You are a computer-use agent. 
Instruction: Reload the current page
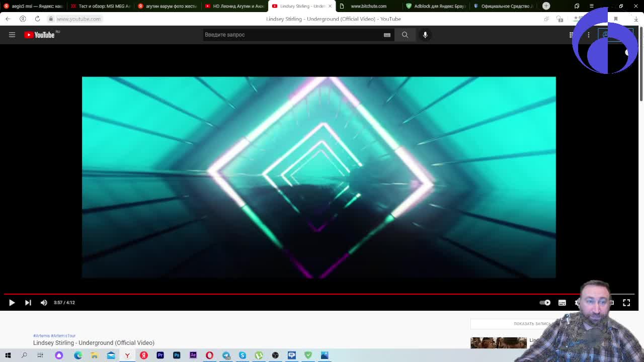(x=37, y=19)
